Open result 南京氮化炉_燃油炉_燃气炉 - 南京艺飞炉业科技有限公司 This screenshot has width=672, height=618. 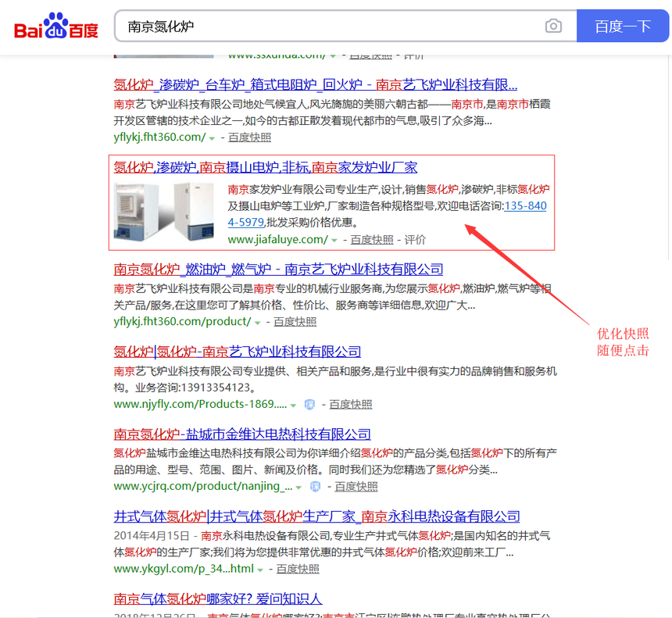click(278, 269)
